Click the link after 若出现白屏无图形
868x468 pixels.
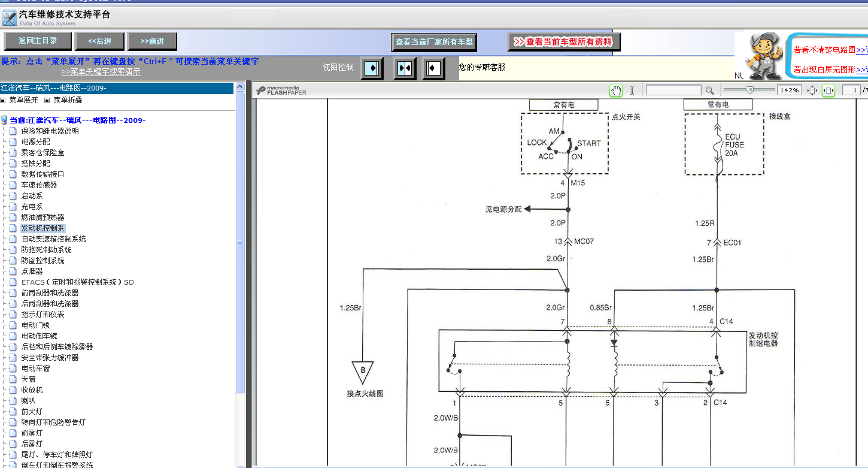tap(861, 70)
